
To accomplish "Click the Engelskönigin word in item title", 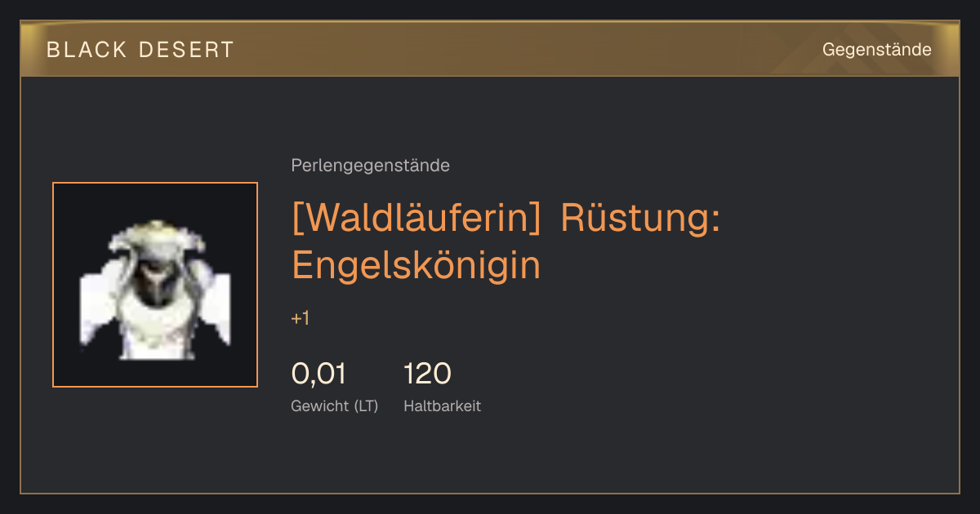I will coord(416,266).
